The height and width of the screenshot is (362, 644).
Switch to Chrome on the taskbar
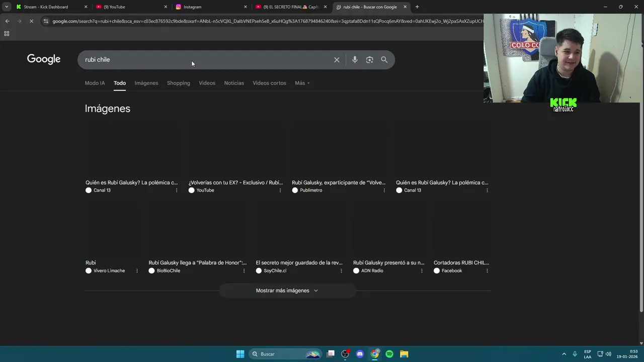pyautogui.click(x=375, y=354)
